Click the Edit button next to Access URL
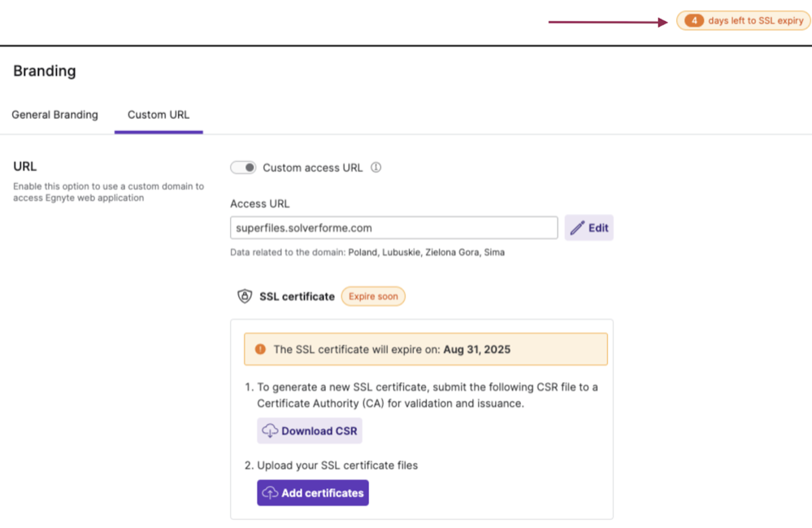The width and height of the screenshot is (812, 528). [x=588, y=228]
